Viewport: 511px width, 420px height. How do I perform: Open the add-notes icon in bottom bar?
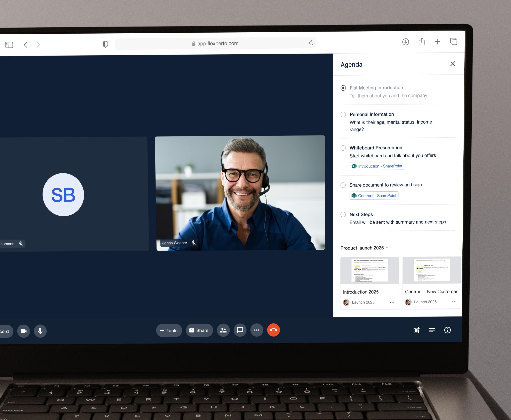click(416, 330)
